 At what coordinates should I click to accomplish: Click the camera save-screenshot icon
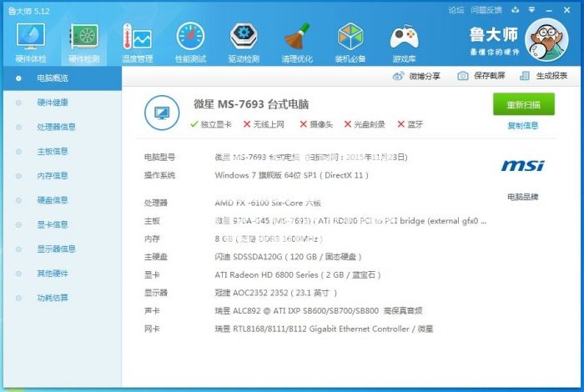pyautogui.click(x=462, y=76)
